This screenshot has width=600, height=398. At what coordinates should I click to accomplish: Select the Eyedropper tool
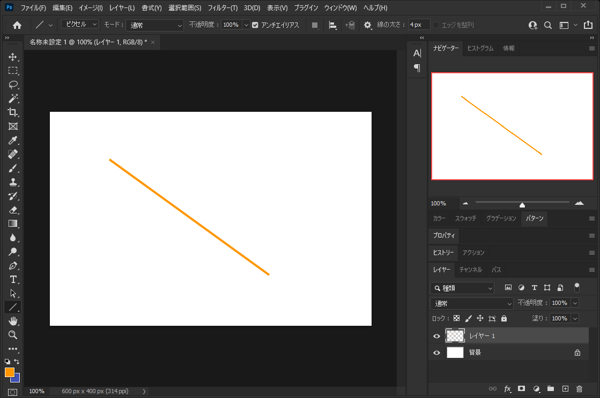click(13, 140)
